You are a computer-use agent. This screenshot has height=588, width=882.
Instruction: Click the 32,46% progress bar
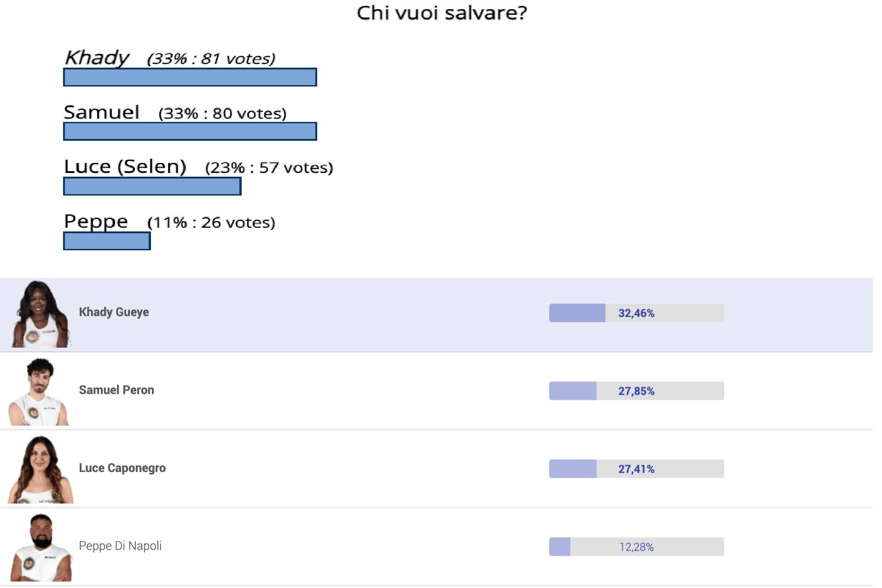(636, 313)
